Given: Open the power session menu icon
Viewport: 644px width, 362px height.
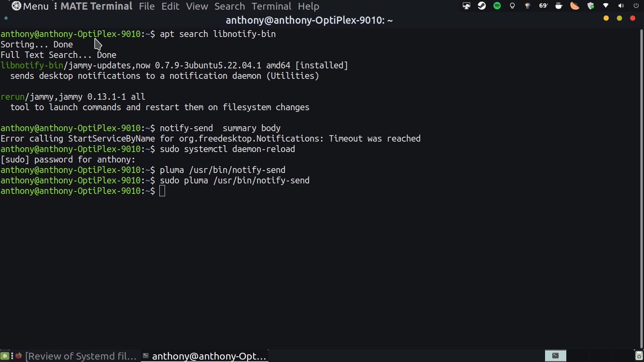Looking at the screenshot, I should click(x=636, y=6).
